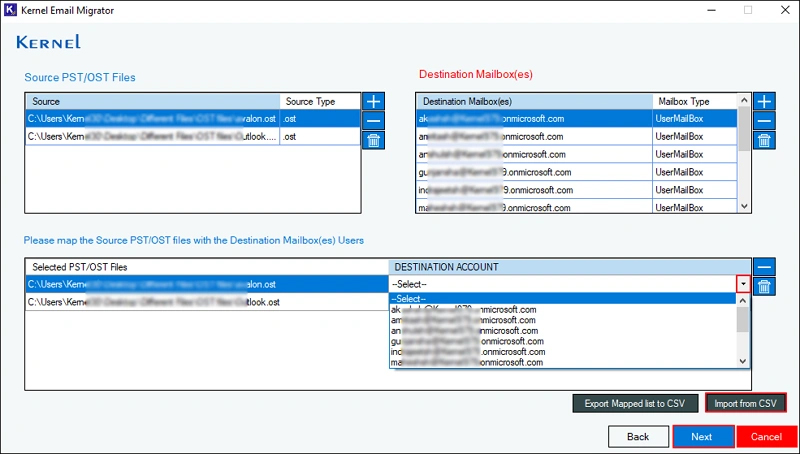Screen dimensions: 800x454
Task: Select the Outlook.ost row in mapping table
Action: point(207,302)
